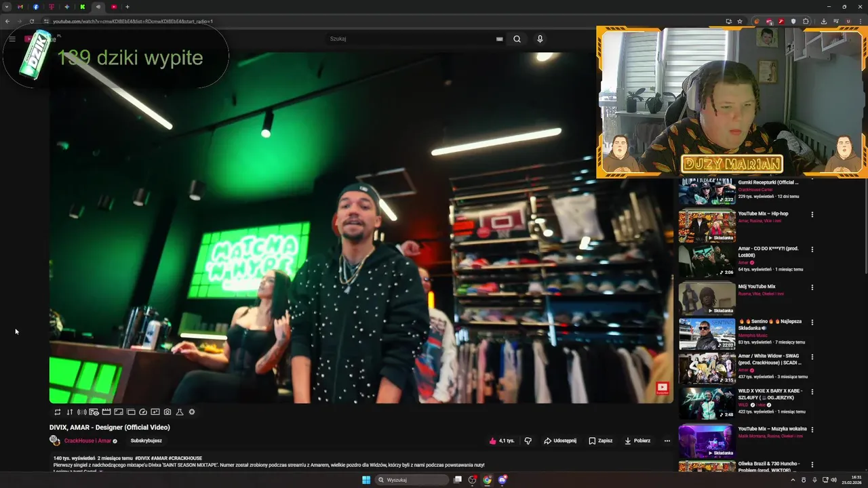Click the eye/cards icon under the video

[x=94, y=412]
